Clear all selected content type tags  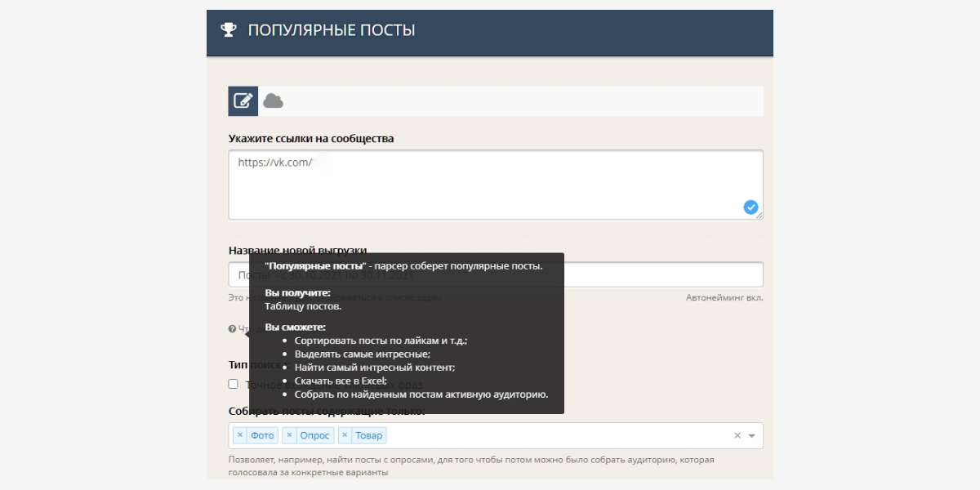click(x=737, y=435)
